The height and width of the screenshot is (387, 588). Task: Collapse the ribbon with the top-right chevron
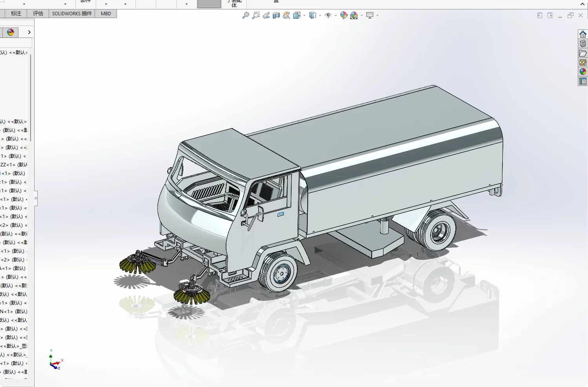(x=583, y=4)
